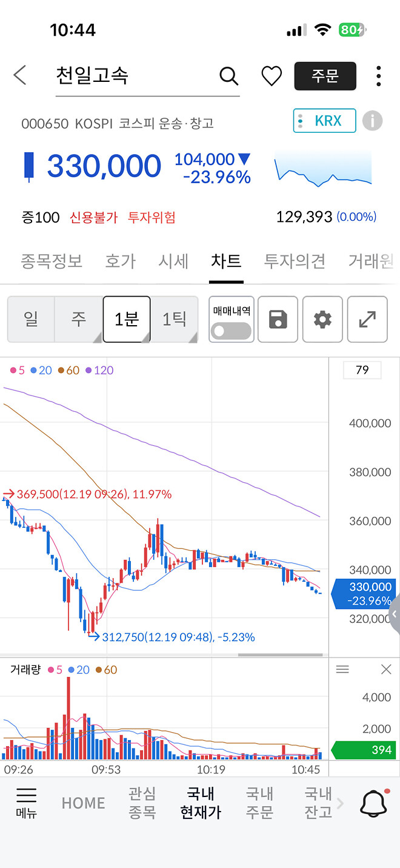This screenshot has width=400, height=868.
Task: Open chart settings gear
Action: click(x=322, y=319)
